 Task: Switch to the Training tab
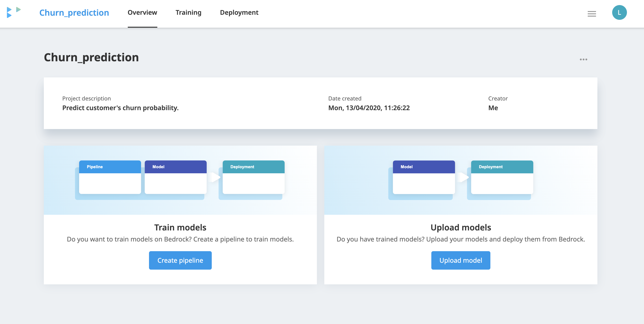click(x=188, y=12)
